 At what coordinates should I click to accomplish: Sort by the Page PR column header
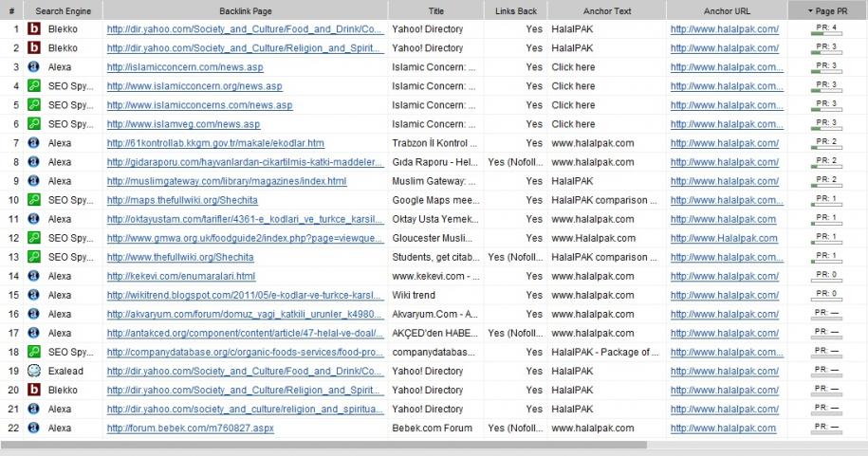[x=827, y=9]
